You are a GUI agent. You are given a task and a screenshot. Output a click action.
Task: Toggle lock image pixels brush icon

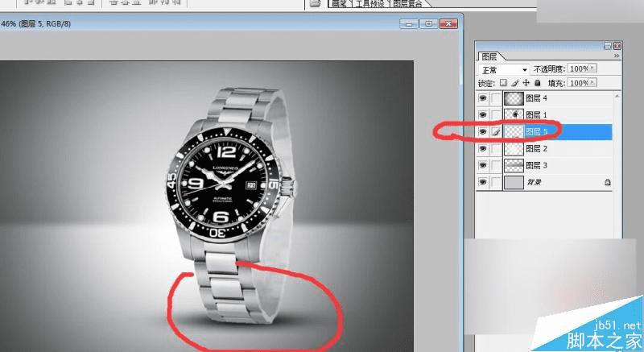click(x=514, y=83)
